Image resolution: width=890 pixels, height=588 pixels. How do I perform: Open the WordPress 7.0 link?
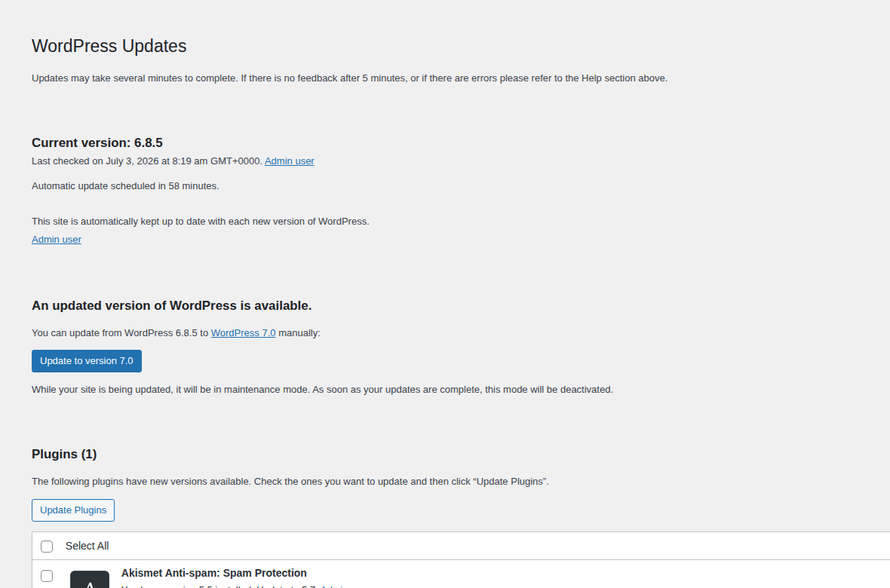(x=244, y=333)
